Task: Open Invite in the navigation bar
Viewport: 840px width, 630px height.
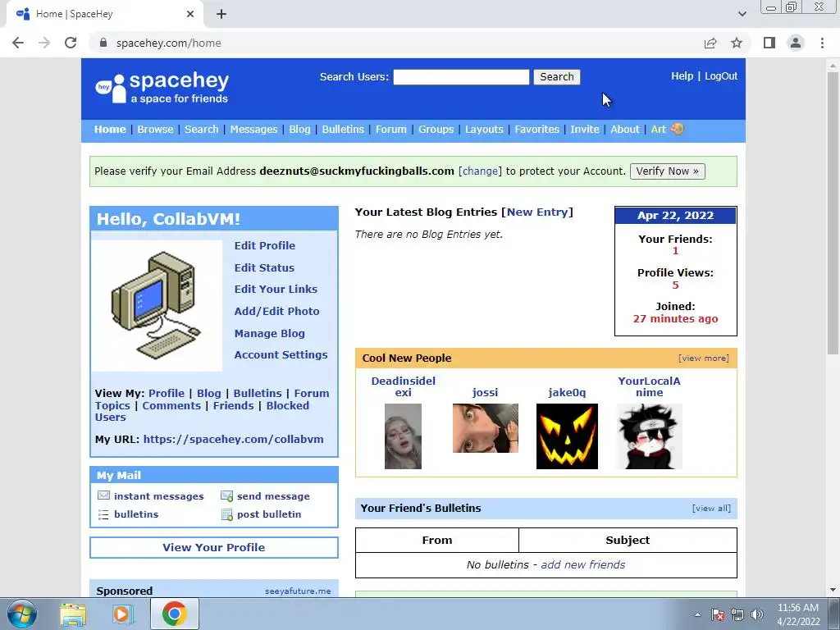Action: [584, 129]
